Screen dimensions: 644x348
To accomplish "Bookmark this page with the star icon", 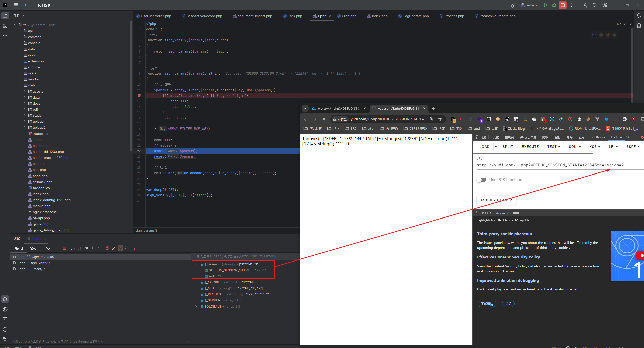I will (440, 119).
